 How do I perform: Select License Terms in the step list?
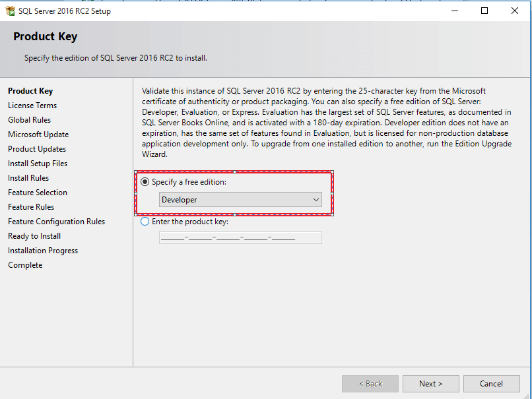point(32,106)
